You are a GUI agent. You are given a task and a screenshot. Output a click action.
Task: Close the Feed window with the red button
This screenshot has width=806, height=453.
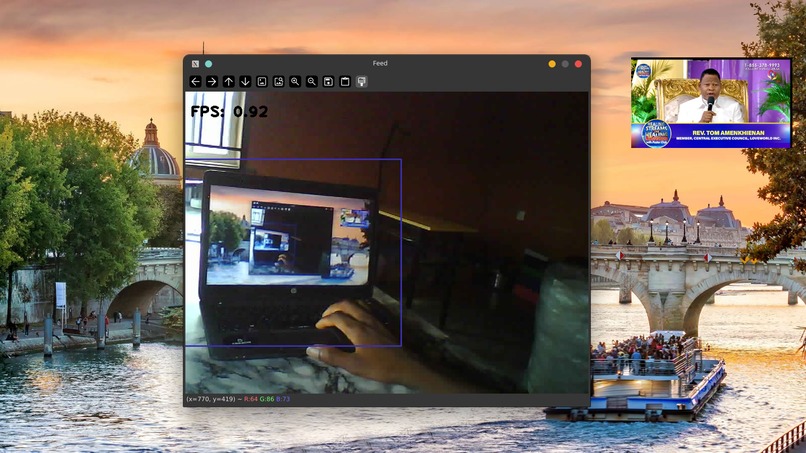click(578, 64)
